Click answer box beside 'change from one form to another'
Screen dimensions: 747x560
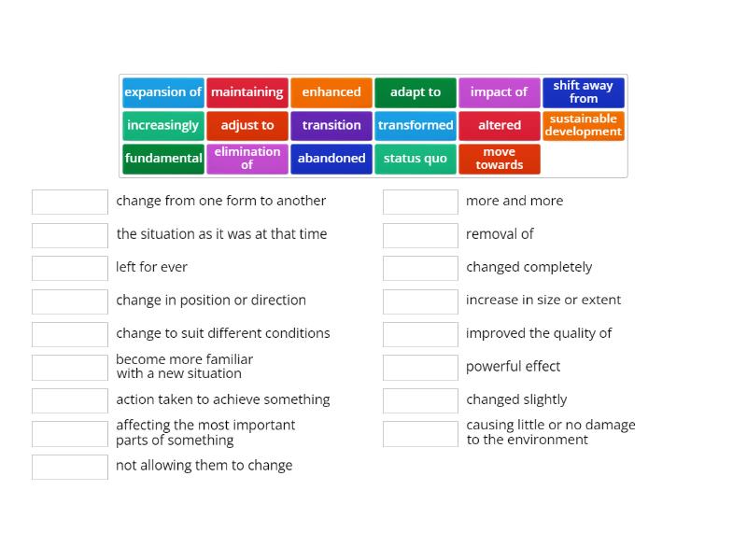(x=70, y=202)
